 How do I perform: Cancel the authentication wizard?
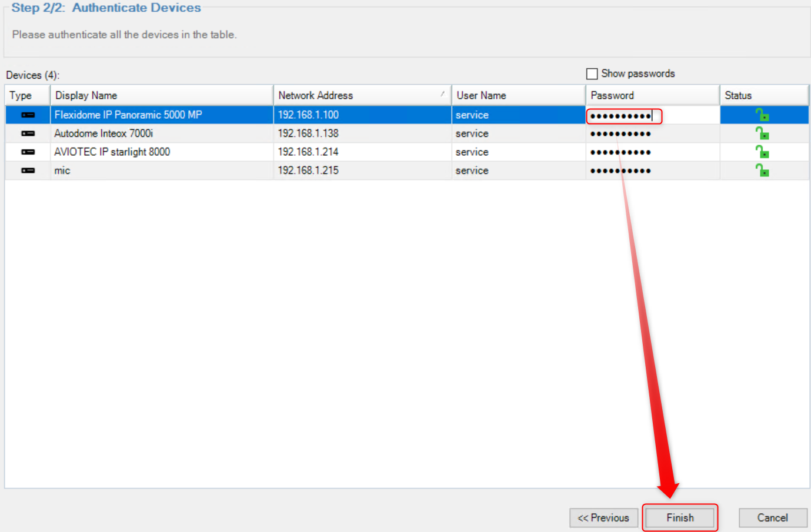772,518
